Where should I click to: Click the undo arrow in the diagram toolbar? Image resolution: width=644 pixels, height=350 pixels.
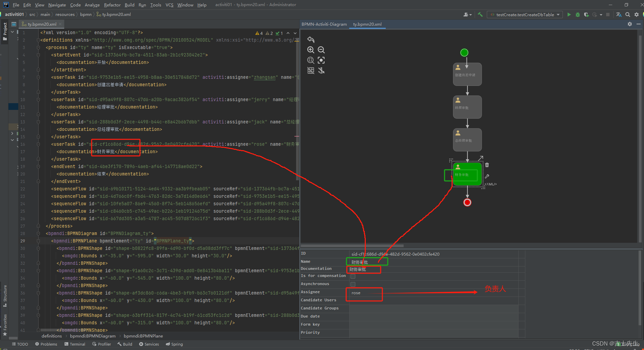click(311, 40)
